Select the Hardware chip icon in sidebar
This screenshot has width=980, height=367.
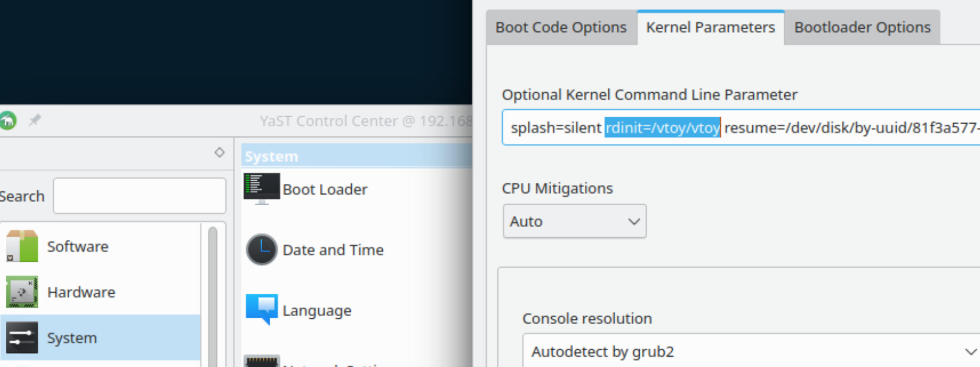tap(21, 292)
